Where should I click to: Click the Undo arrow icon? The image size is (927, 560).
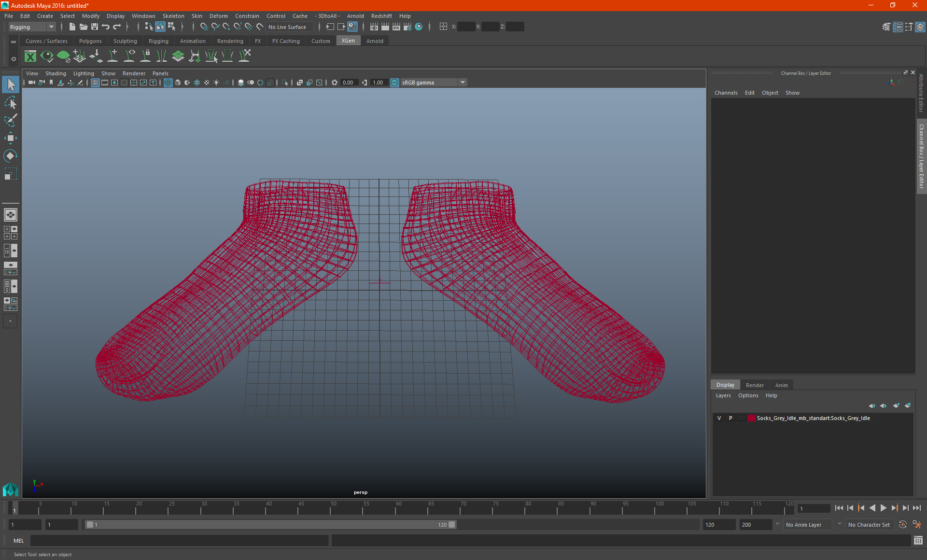point(106,27)
